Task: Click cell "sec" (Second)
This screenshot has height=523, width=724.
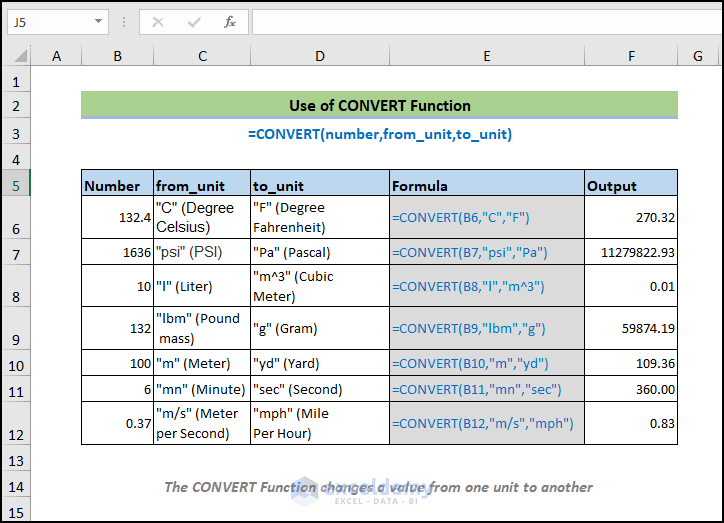Action: point(320,388)
